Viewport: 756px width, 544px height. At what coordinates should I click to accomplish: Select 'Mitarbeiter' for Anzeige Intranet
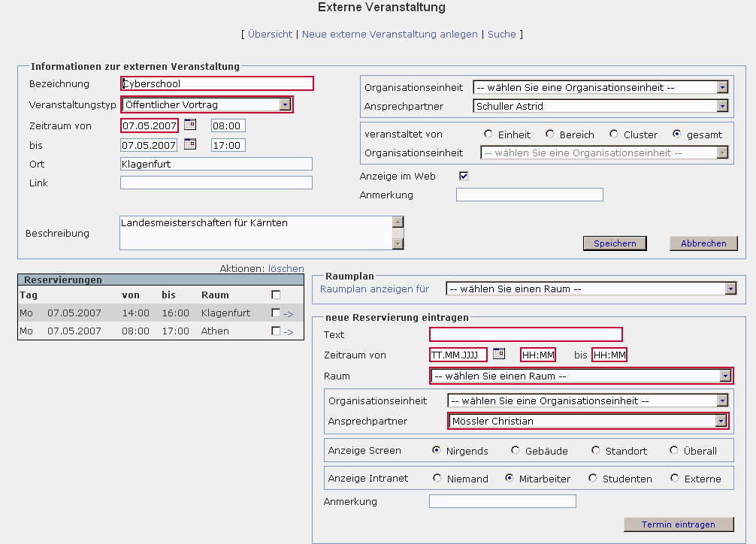tap(510, 478)
